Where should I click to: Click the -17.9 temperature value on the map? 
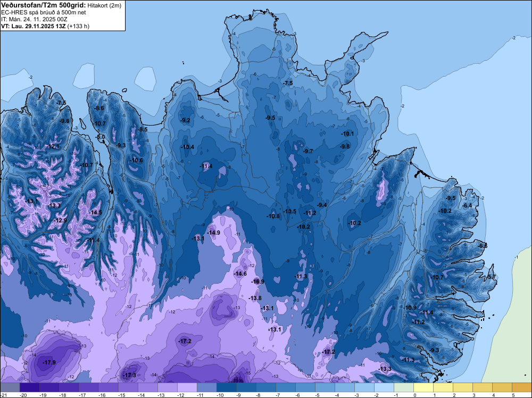(x=49, y=363)
